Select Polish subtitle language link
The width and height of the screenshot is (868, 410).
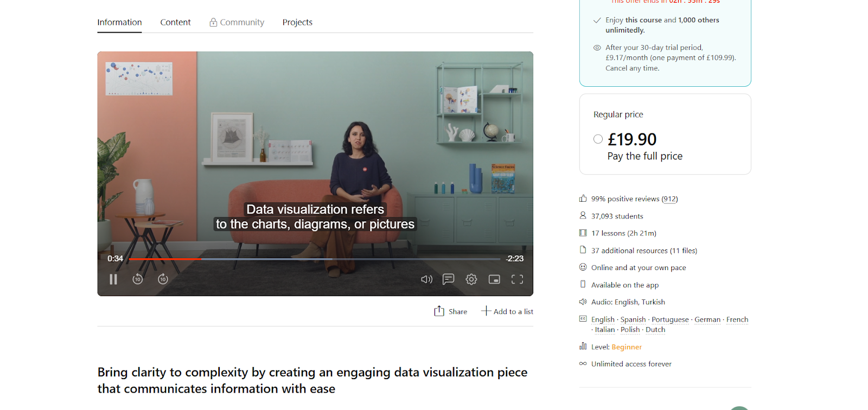630,330
